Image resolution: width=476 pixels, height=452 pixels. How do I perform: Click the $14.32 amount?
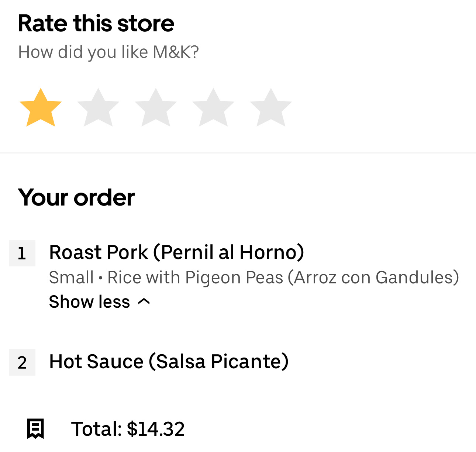coord(156,429)
